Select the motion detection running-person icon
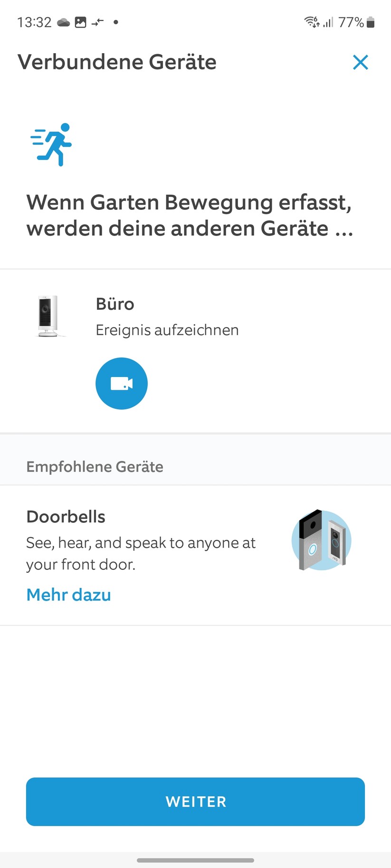Screen dimensions: 391x868 [x=50, y=145]
